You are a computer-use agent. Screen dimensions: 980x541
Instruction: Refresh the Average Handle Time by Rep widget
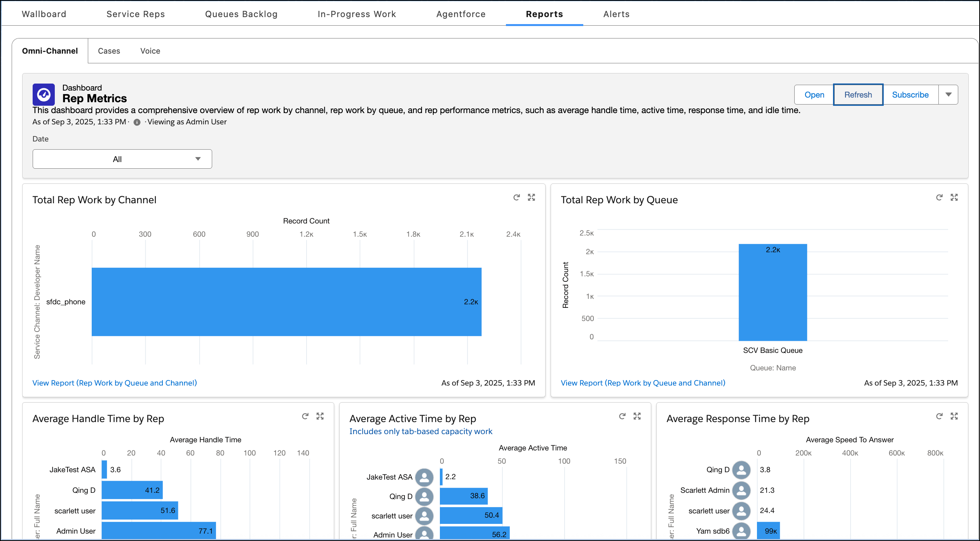click(305, 416)
